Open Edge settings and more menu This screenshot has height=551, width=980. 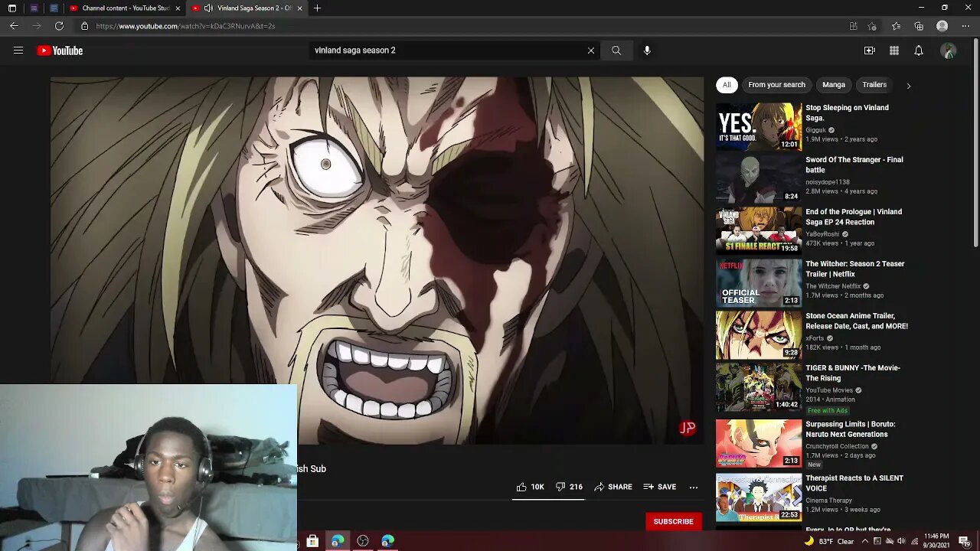(x=965, y=26)
